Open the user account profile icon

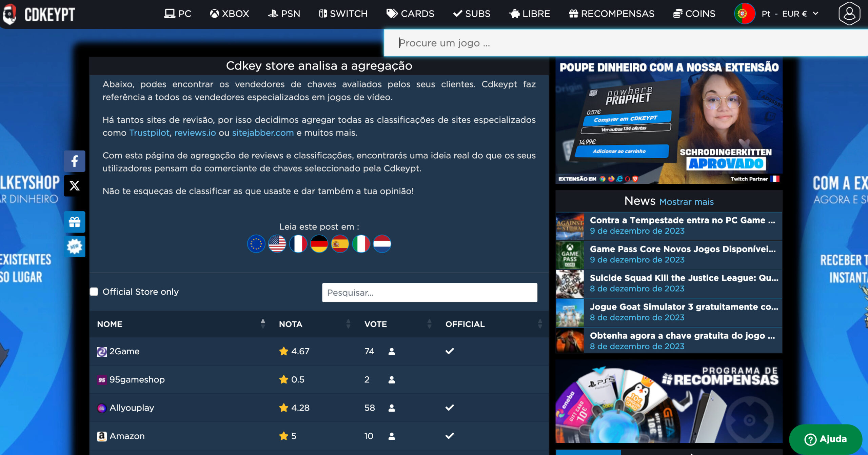tap(849, 14)
